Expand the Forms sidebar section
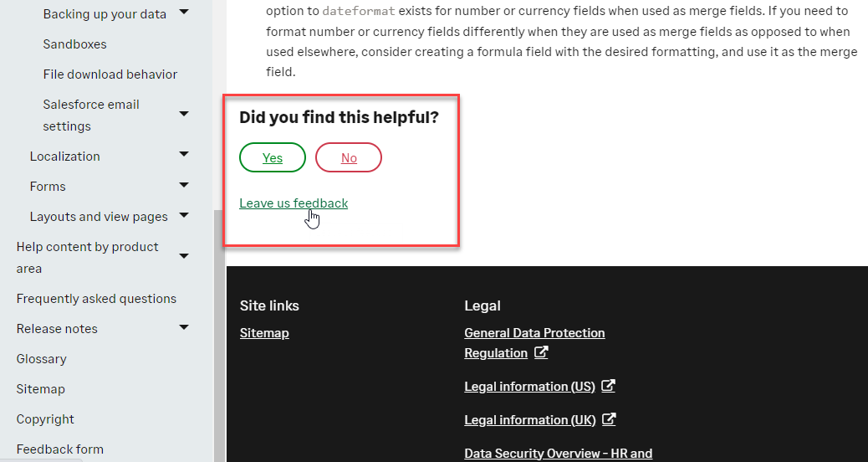The image size is (868, 462). 184,185
